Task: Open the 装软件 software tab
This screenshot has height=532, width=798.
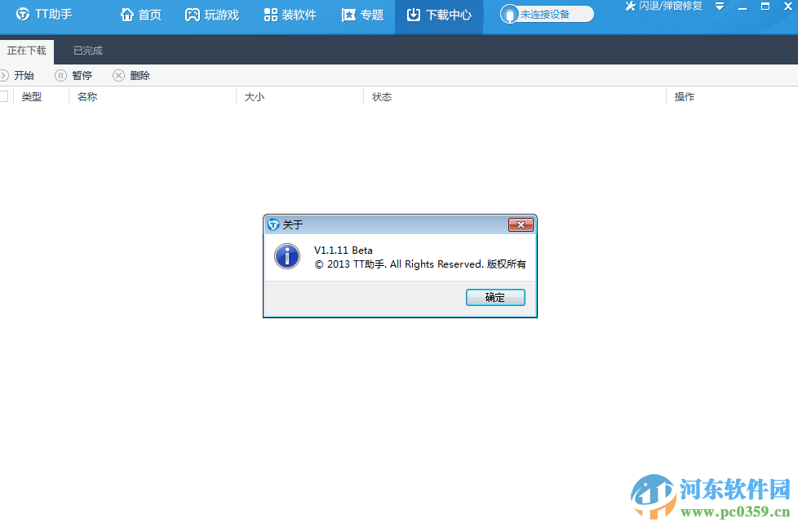Action: click(290, 15)
